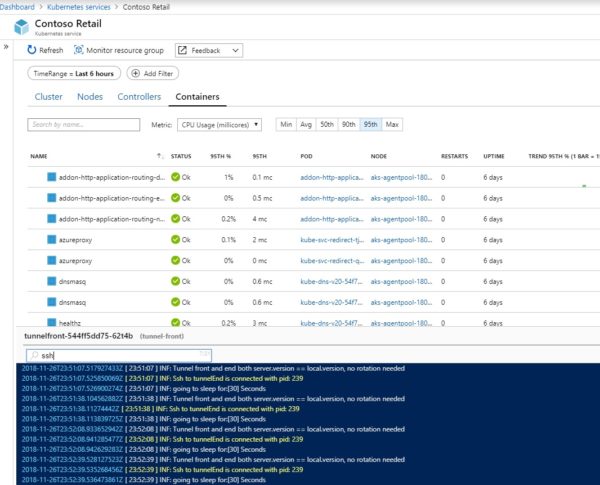600x485 pixels.
Task: Click the 4 mc value in 95TH column
Action: coord(259,219)
